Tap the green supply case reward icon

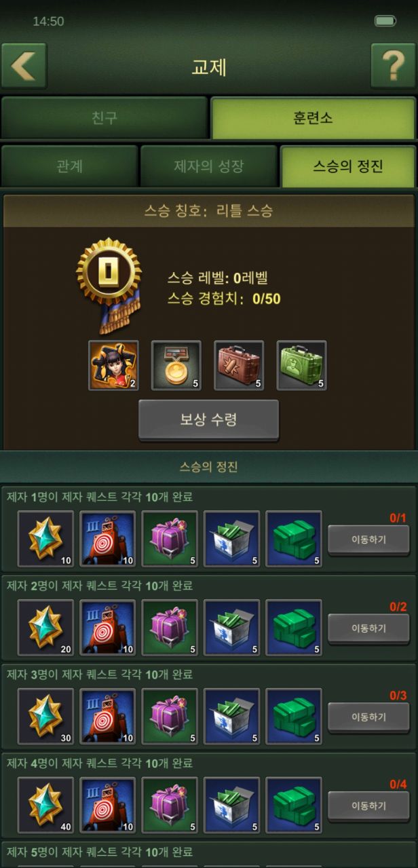tap(301, 365)
